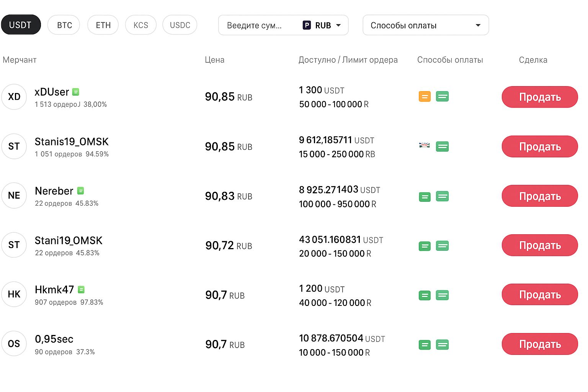Image resolution: width=588 pixels, height=392 pixels.
Task: Select the KCS coin tab
Action: click(140, 25)
